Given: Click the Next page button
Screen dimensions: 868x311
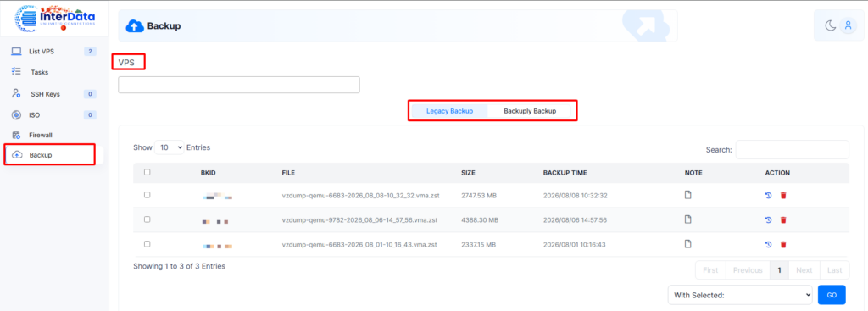Looking at the screenshot, I should (804, 270).
